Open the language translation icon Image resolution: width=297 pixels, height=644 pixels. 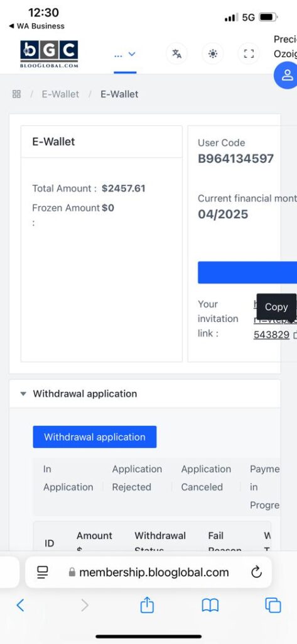point(177,54)
